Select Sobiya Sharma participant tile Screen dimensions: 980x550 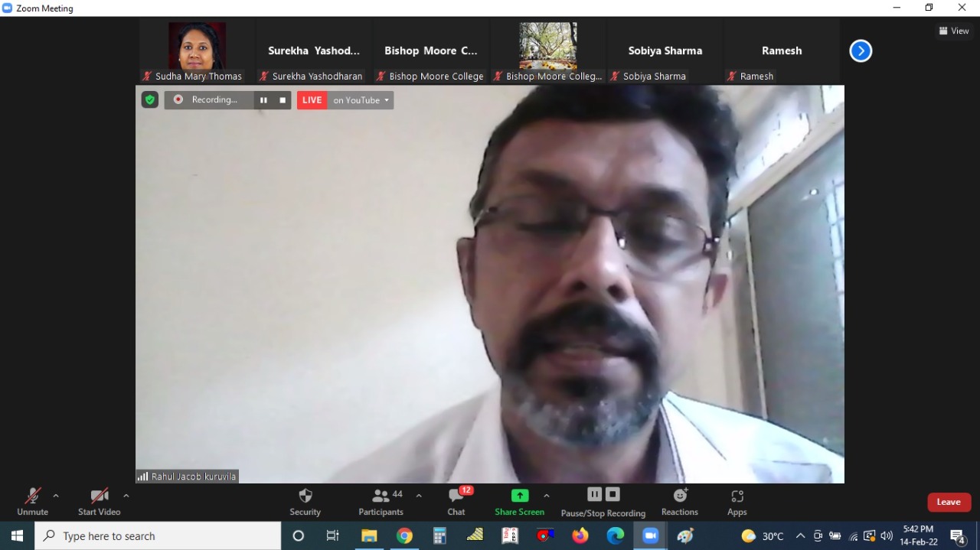click(x=665, y=51)
